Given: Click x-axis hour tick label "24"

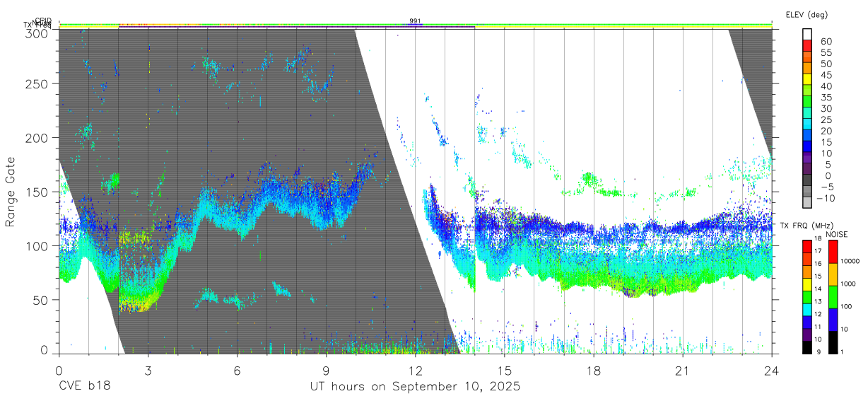Looking at the screenshot, I should click(772, 371).
